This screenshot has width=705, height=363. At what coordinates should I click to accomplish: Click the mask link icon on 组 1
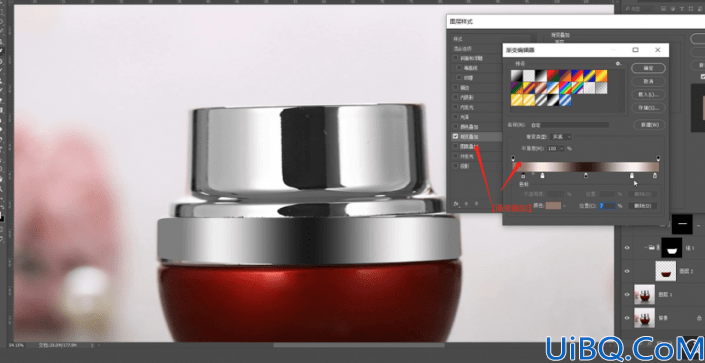pyautogui.click(x=658, y=247)
